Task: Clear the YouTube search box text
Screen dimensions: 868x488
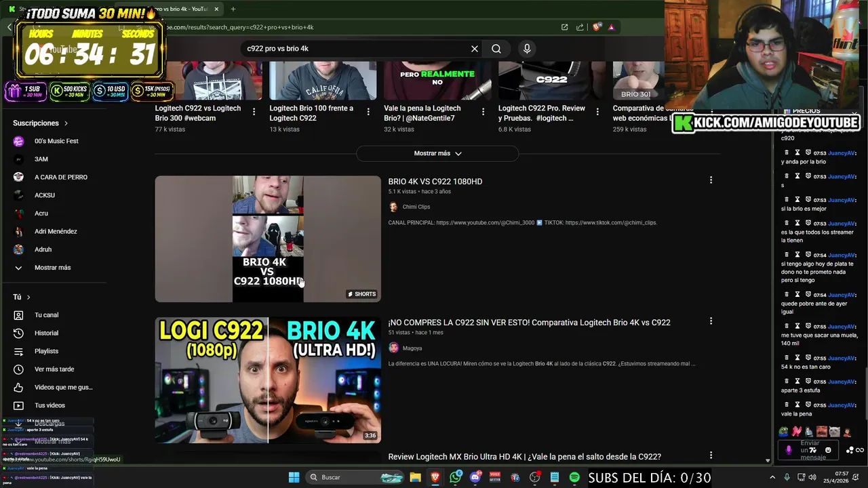Action: [x=475, y=49]
